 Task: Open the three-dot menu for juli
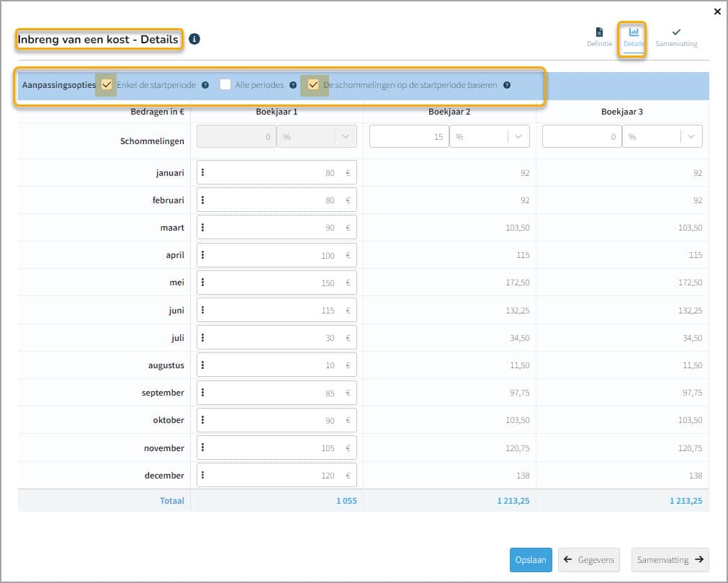(203, 337)
